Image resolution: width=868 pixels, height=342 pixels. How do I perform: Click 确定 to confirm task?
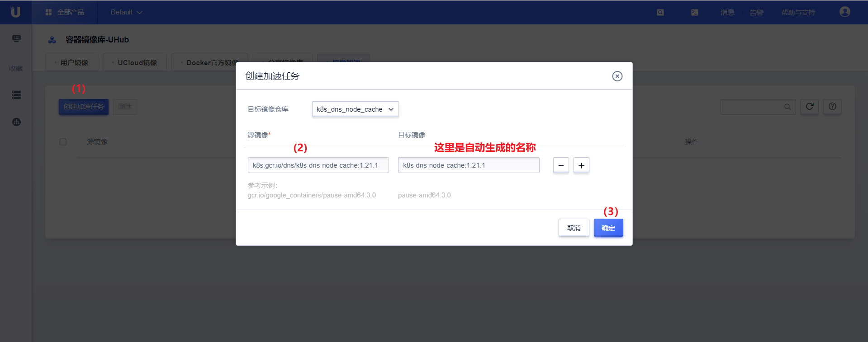coord(608,228)
